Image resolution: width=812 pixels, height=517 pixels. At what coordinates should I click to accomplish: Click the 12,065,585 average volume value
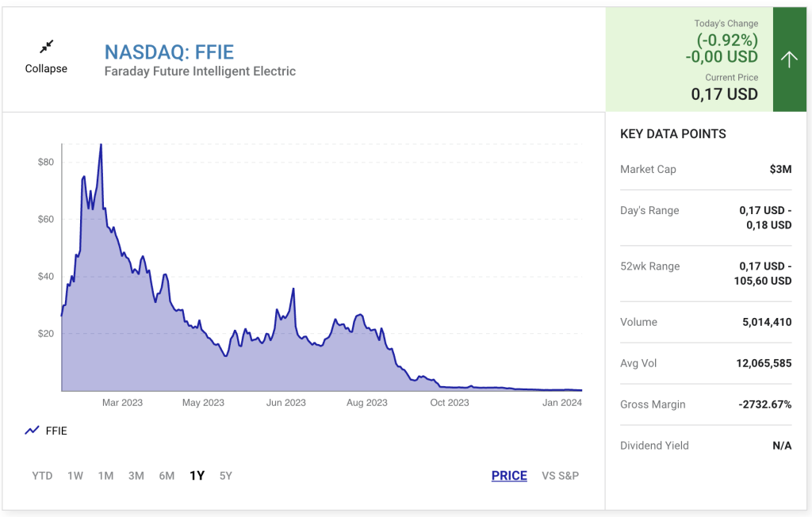[764, 363]
